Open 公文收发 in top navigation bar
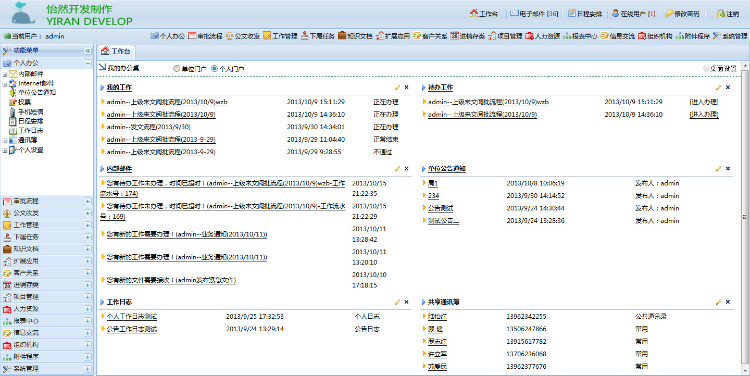This screenshot has width=750, height=376. point(243,36)
